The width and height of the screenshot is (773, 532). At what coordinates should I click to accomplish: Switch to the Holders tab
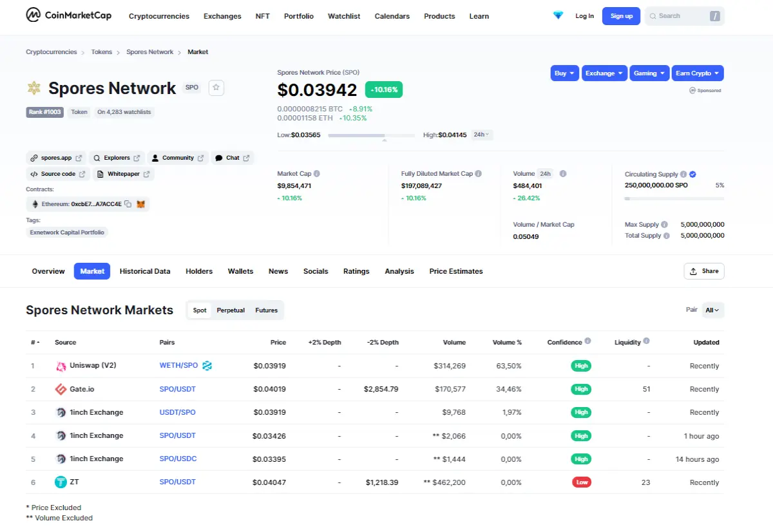pyautogui.click(x=199, y=271)
